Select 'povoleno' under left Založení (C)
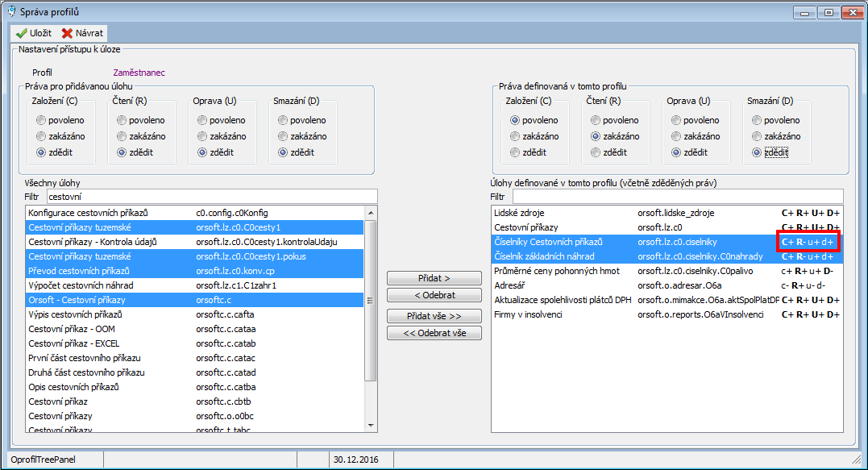This screenshot has width=868, height=470. [41, 120]
